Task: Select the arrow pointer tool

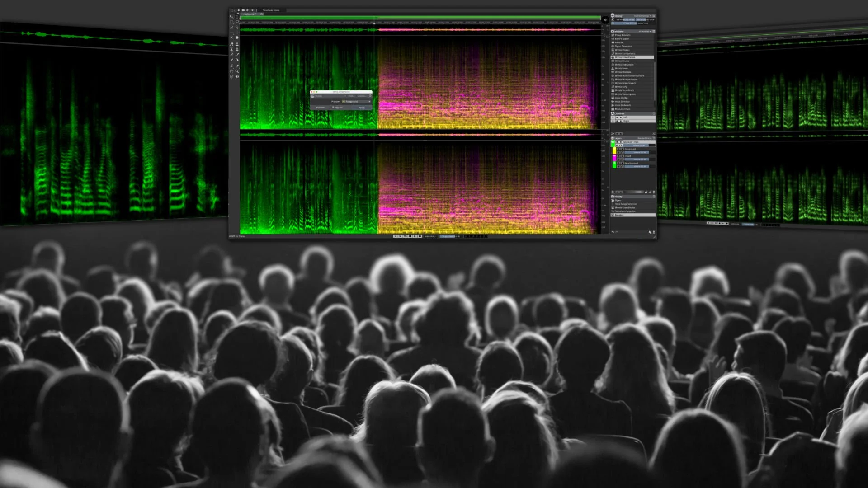Action: click(231, 17)
